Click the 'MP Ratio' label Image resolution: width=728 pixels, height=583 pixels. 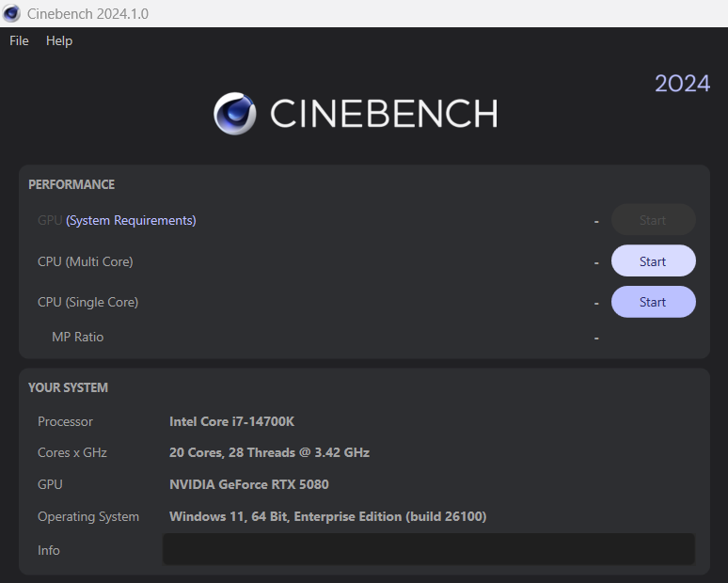pyautogui.click(x=77, y=337)
